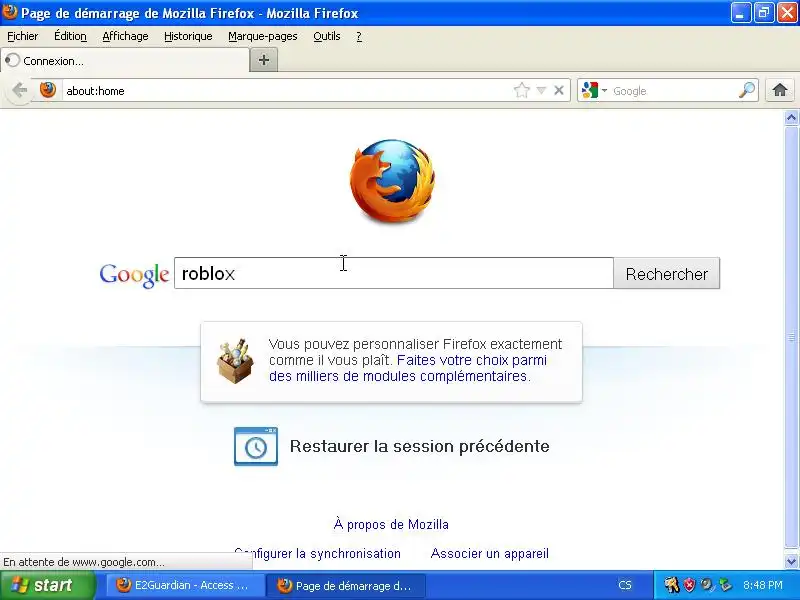Viewport: 800px width, 600px height.
Task: Click the large Firefox logo
Action: coord(392,181)
